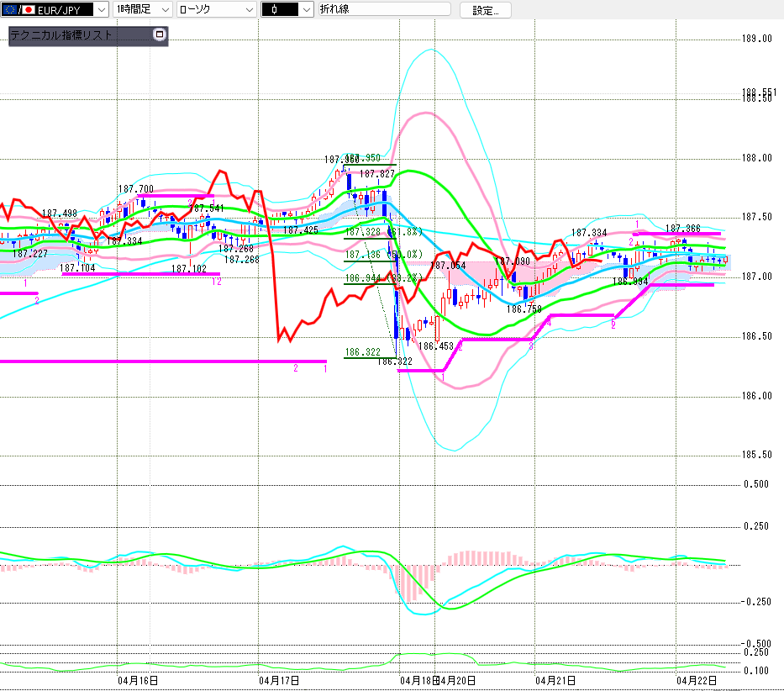The image size is (784, 691).
Task: Click the square icon on テクニカル指標リスト panel
Action: coord(160,35)
